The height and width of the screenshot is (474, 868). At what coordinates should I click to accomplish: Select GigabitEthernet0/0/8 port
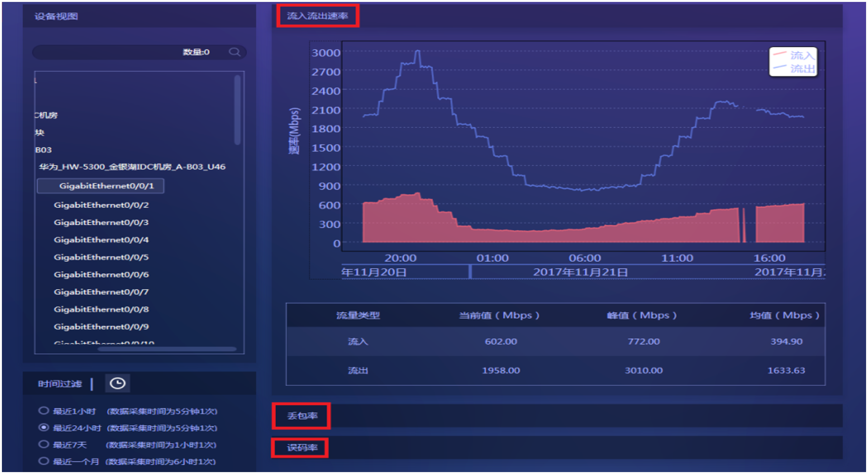[x=101, y=309]
